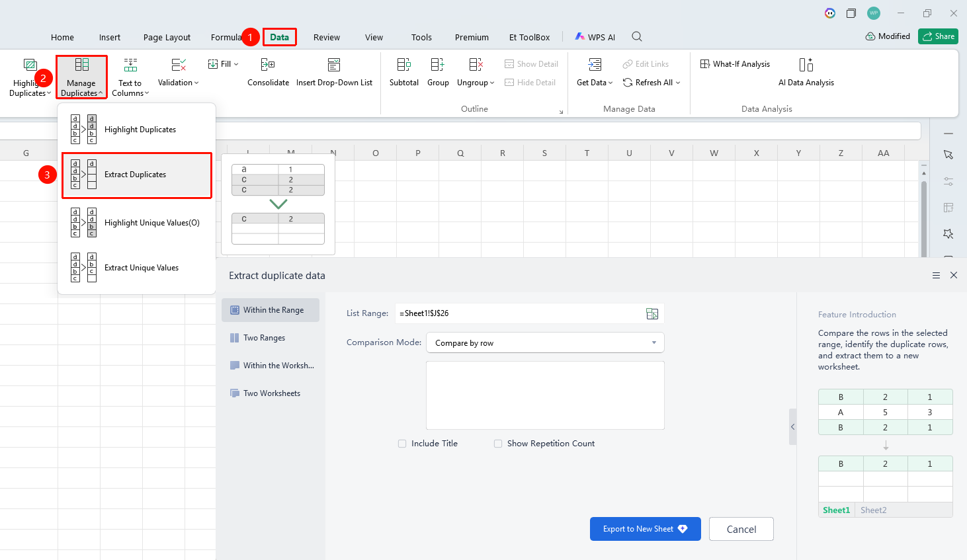Collapse the Feature Introduction side panel
This screenshot has width=967, height=560.
(792, 427)
